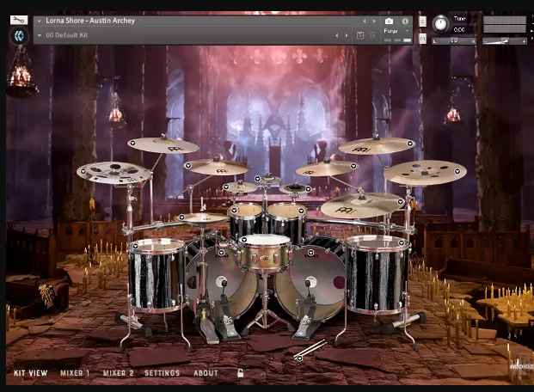This screenshot has height=392, width=534.
Task: Open the right rack tom dropdown arrow
Action: tap(301, 211)
